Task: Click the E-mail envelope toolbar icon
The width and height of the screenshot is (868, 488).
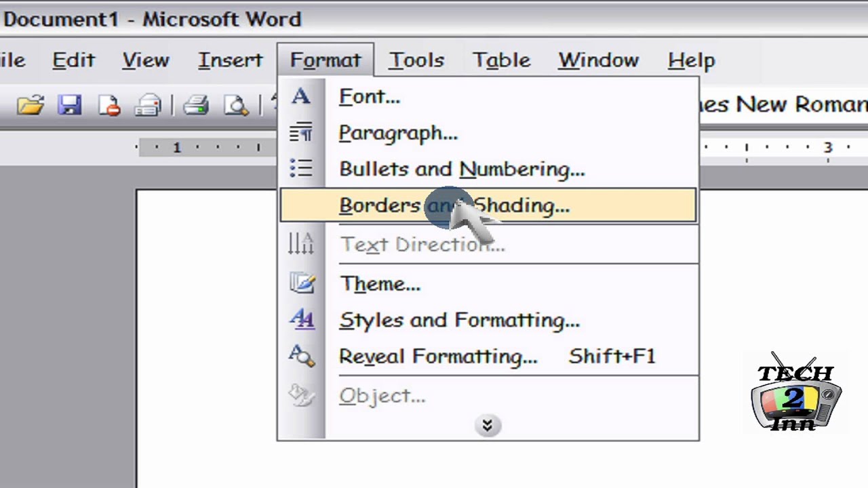Action: (x=147, y=105)
